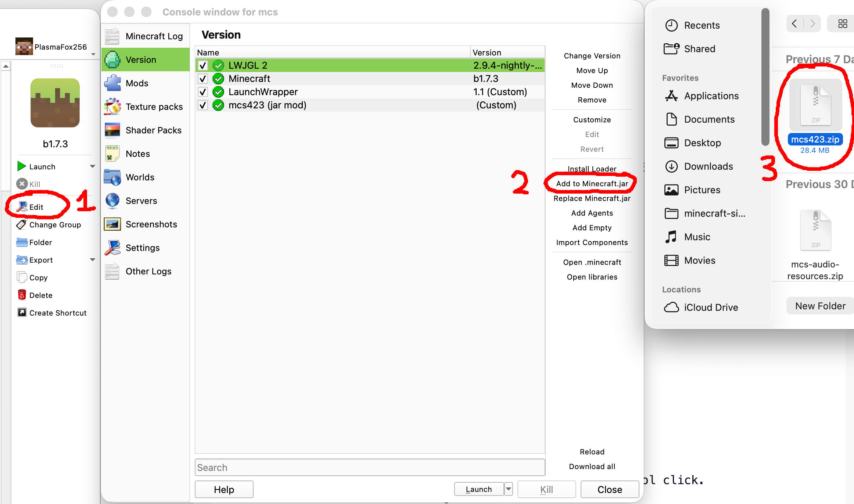The height and width of the screenshot is (504, 854).
Task: Open the Shader Packs page
Action: pos(146,130)
